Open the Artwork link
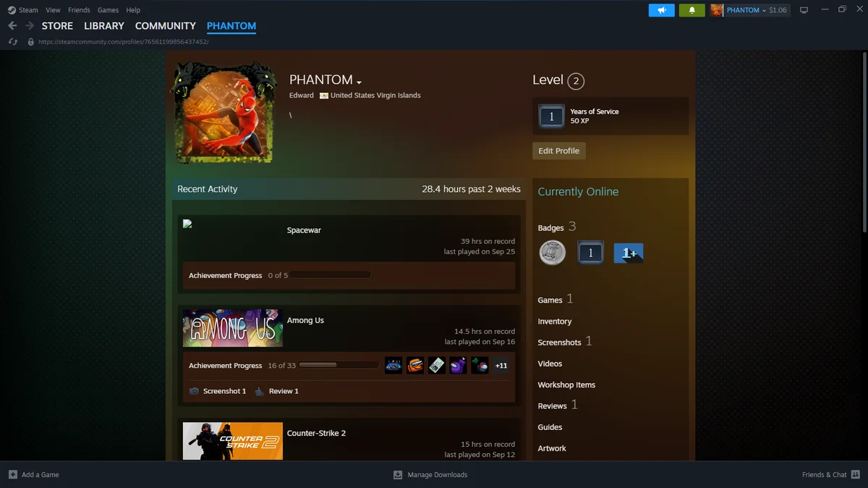 pyautogui.click(x=552, y=448)
